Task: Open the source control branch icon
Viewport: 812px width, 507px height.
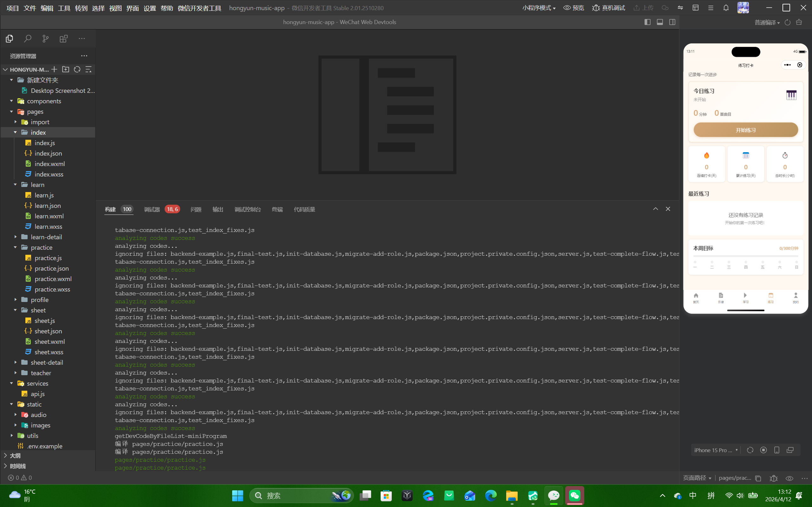Action: point(46,39)
